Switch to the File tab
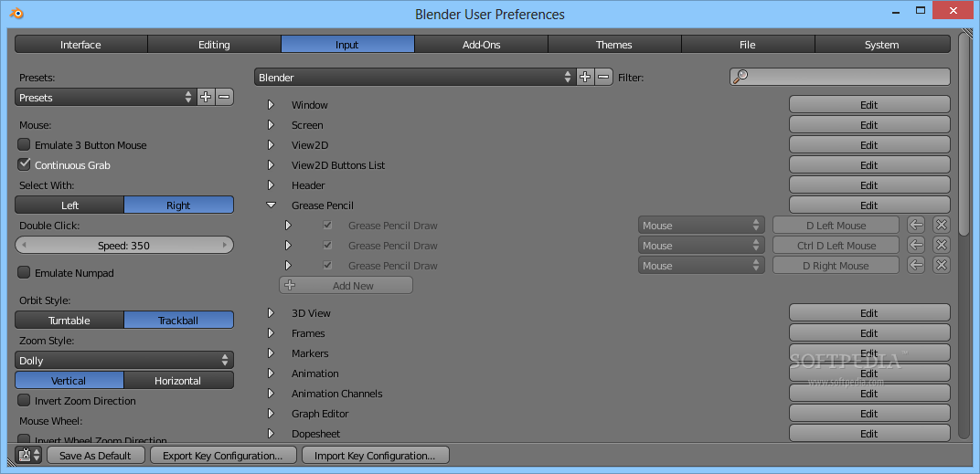980x474 pixels. click(x=748, y=45)
